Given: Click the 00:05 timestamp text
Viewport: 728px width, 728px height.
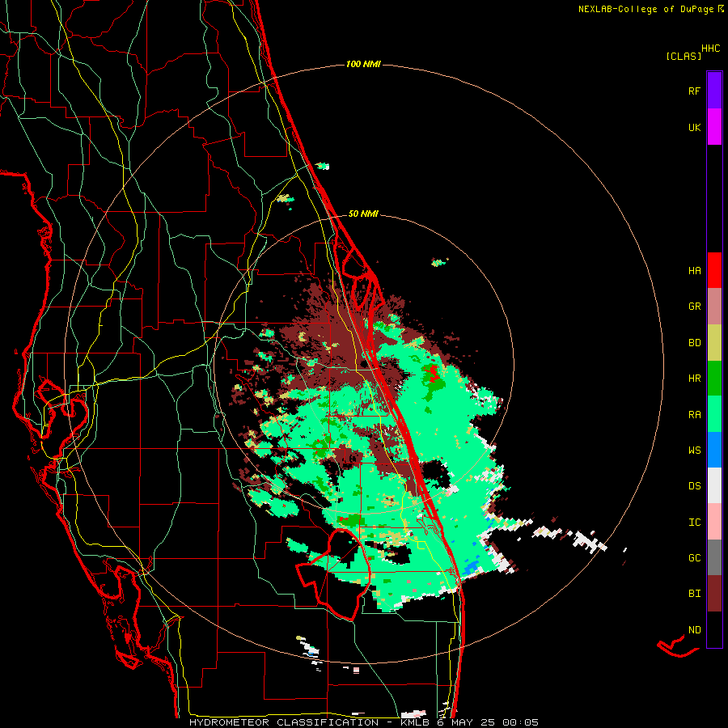Looking at the screenshot, I should tap(520, 722).
